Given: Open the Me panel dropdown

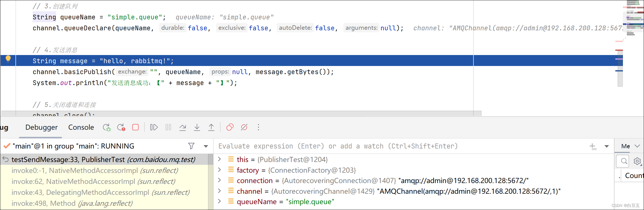Looking at the screenshot, I should [637, 146].
